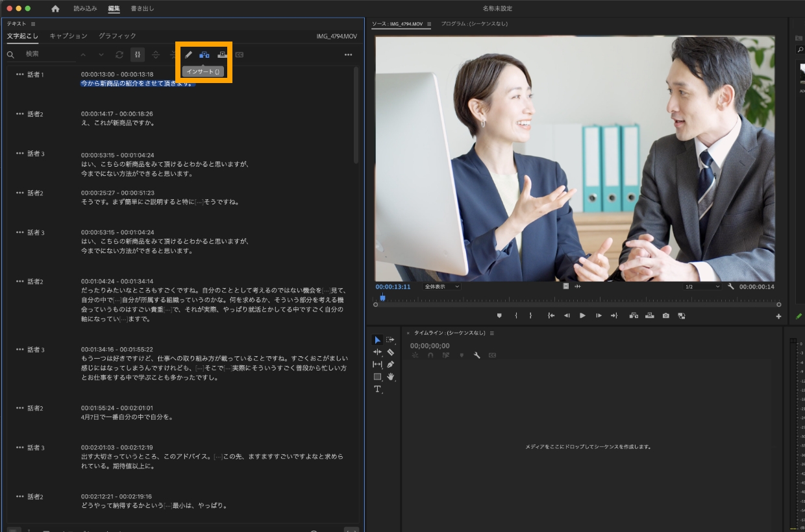805x532 pixels.
Task: Open transcript panel more options (•••)
Action: click(x=349, y=55)
